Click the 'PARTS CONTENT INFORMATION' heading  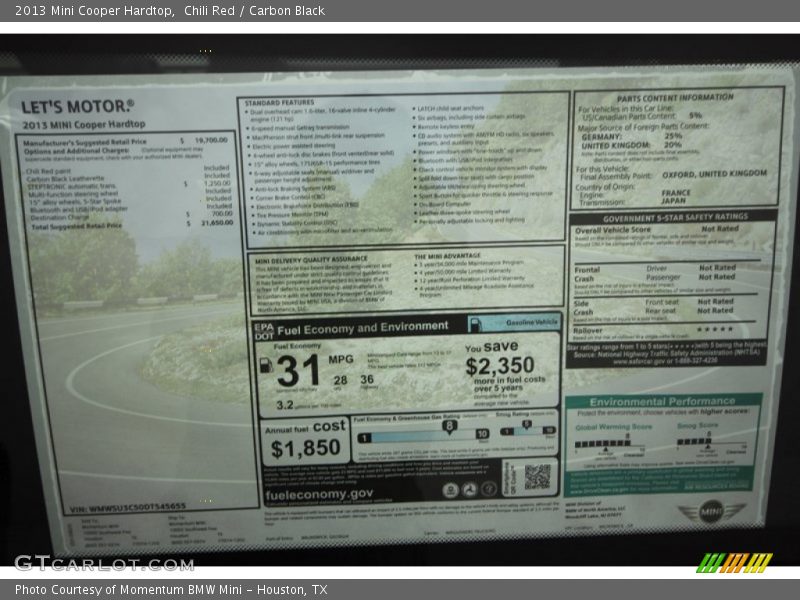(x=675, y=97)
